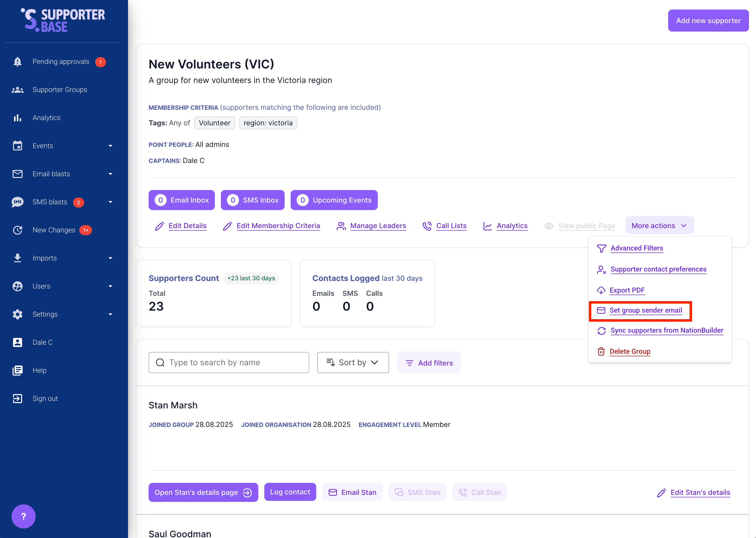Choose Sync supporters from NationBuilder

tap(666, 331)
